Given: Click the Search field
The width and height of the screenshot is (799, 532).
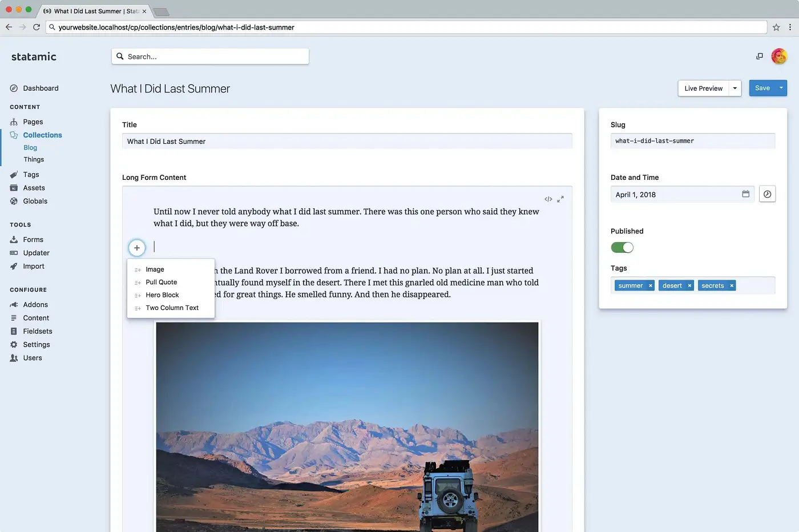Looking at the screenshot, I should [x=210, y=57].
